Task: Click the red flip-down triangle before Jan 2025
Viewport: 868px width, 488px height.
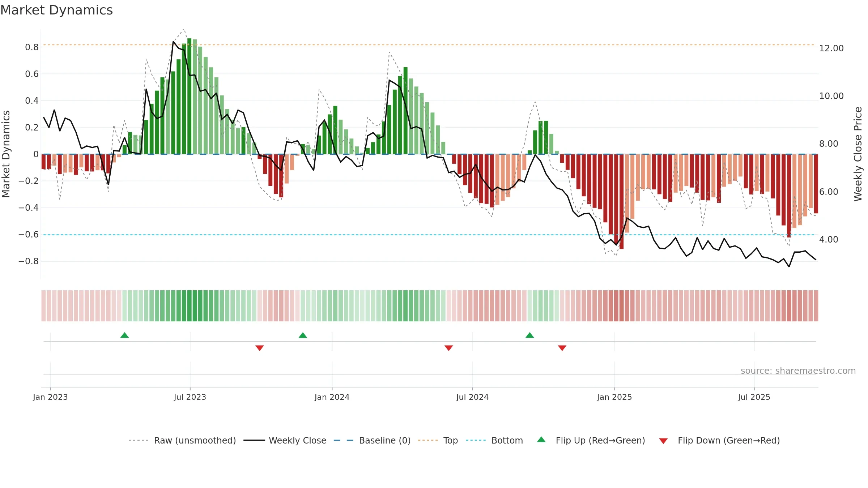Action: pos(562,348)
